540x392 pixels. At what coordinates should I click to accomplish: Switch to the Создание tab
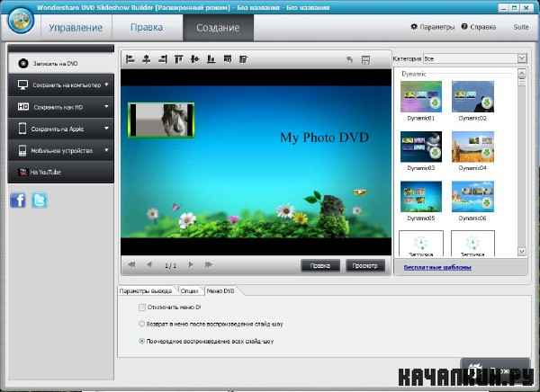218,28
